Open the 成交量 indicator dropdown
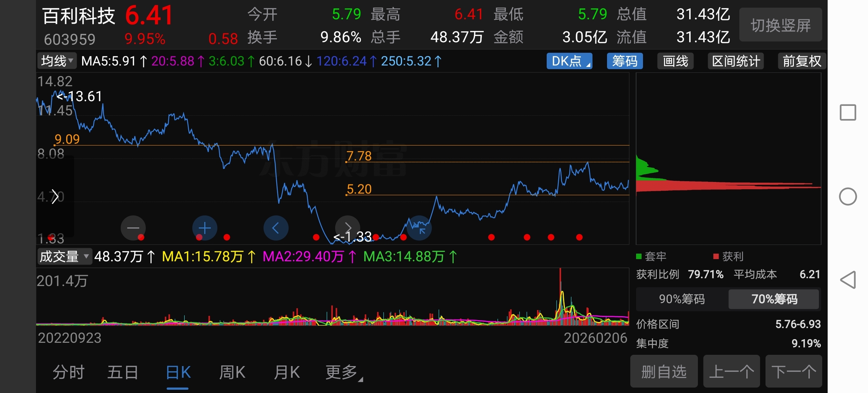868x393 pixels. [x=64, y=257]
